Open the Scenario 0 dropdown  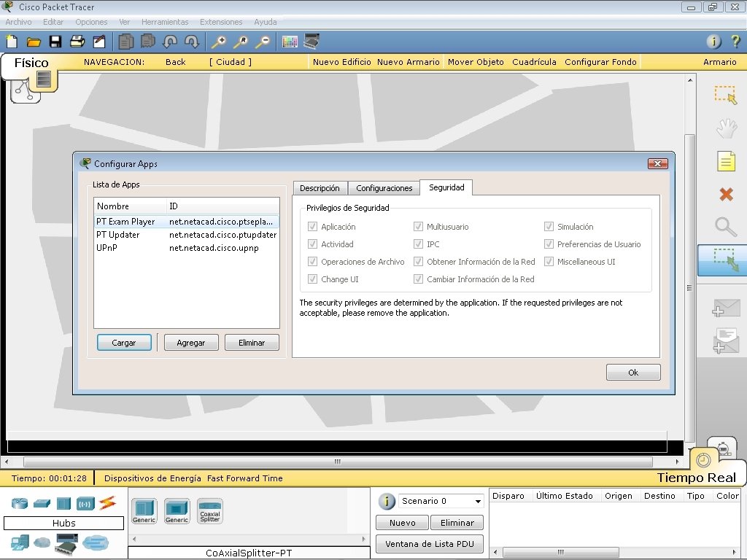pos(441,501)
